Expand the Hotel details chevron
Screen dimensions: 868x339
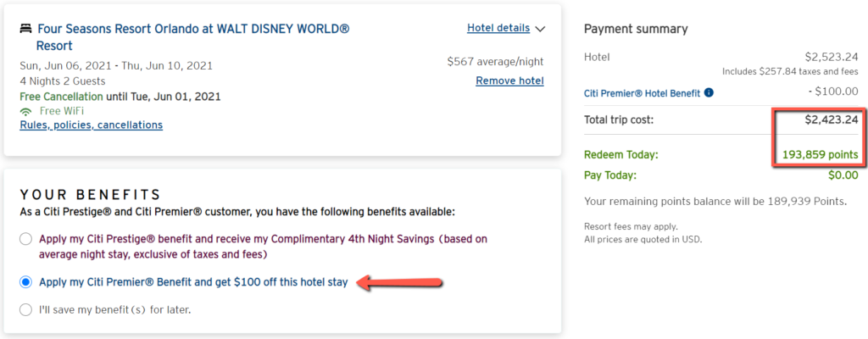tap(540, 29)
